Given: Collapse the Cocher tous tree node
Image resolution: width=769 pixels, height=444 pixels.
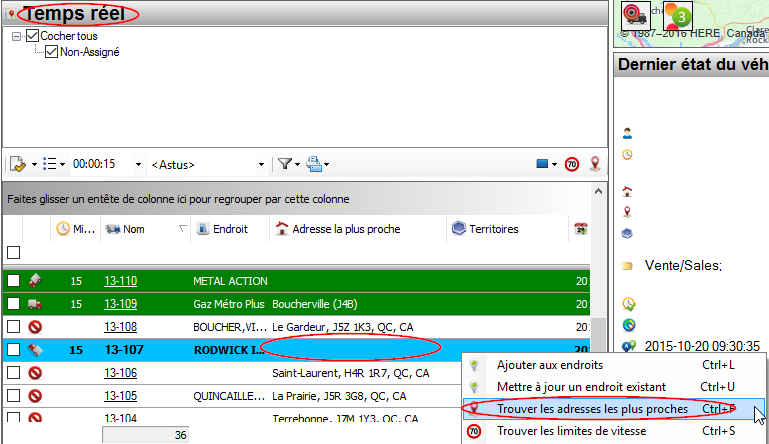Looking at the screenshot, I should click(17, 36).
